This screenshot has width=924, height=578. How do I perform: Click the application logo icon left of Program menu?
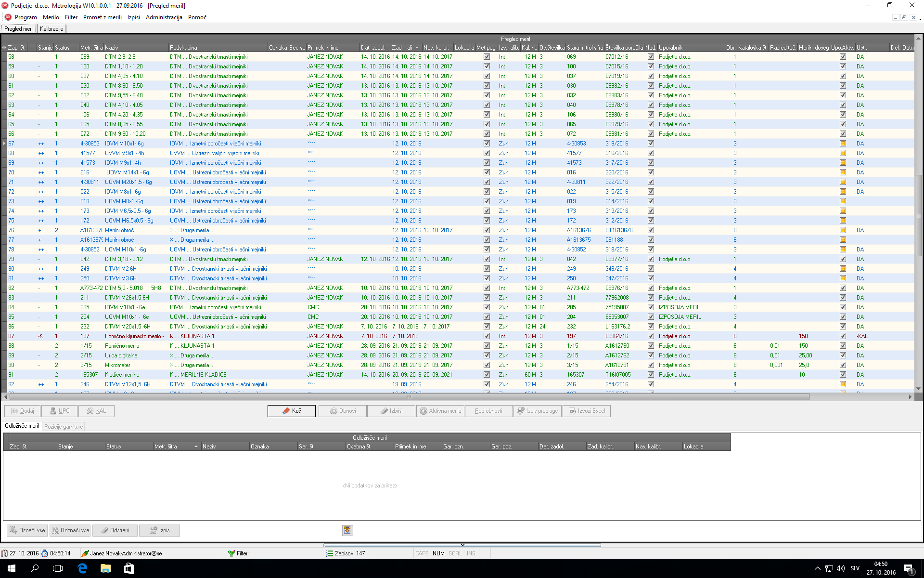pos(8,17)
